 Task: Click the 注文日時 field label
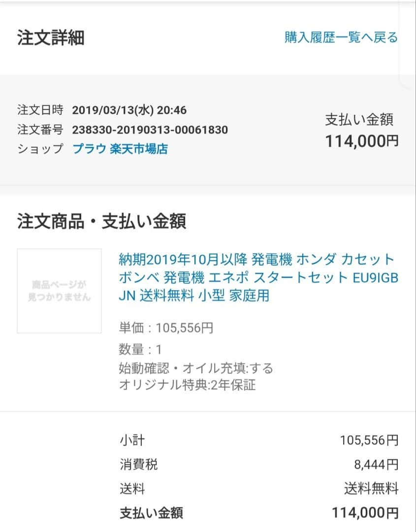[40, 110]
